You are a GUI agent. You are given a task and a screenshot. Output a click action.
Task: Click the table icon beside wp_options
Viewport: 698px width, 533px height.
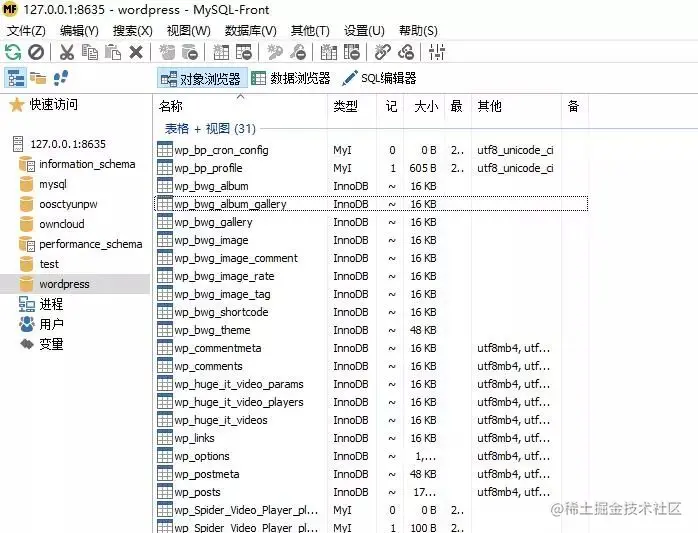click(165, 456)
